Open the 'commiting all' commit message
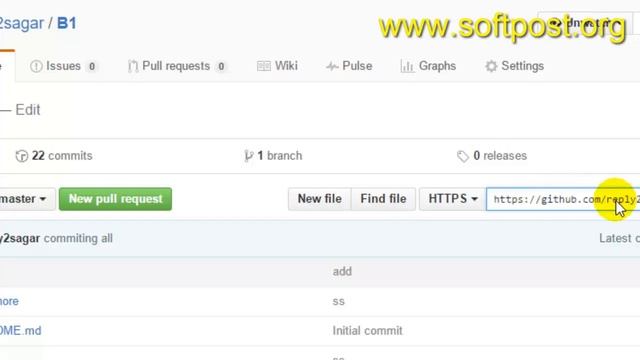The height and width of the screenshot is (360, 640). click(x=78, y=238)
